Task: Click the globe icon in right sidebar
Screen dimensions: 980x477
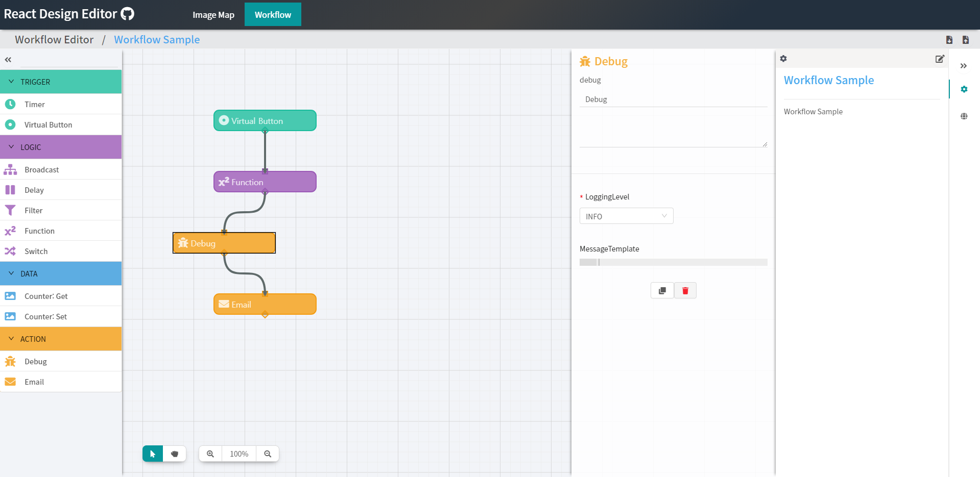Action: point(964,116)
